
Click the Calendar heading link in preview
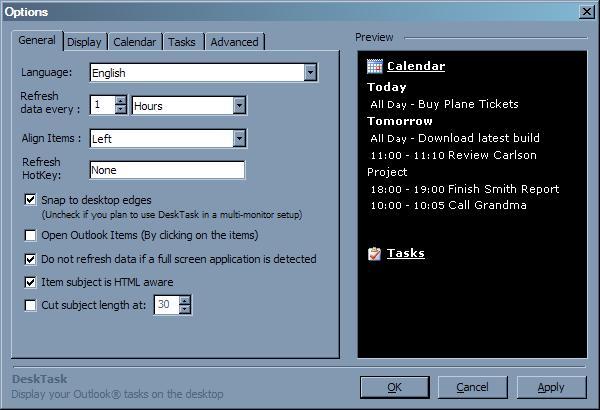[x=416, y=66]
